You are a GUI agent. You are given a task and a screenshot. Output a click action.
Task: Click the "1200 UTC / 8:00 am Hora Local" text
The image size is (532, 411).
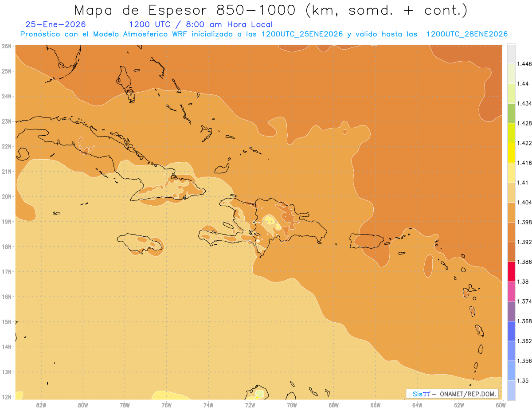201,24
